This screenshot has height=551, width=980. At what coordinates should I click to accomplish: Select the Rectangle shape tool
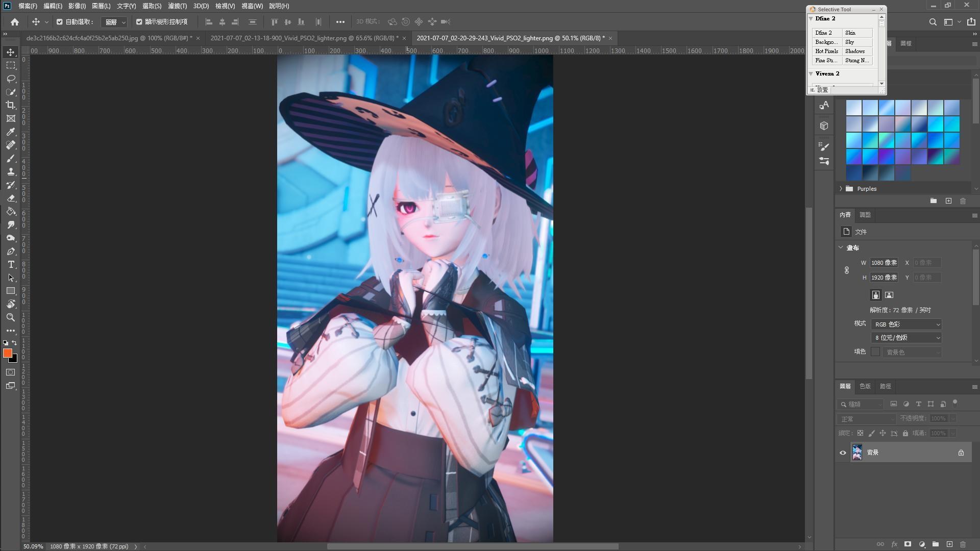(x=11, y=291)
